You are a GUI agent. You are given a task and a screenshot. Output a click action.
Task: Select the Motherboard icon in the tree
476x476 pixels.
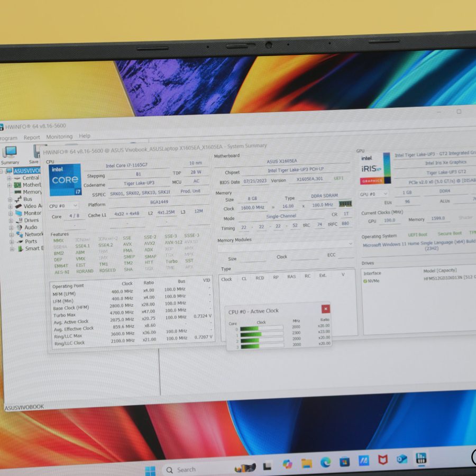point(17,185)
